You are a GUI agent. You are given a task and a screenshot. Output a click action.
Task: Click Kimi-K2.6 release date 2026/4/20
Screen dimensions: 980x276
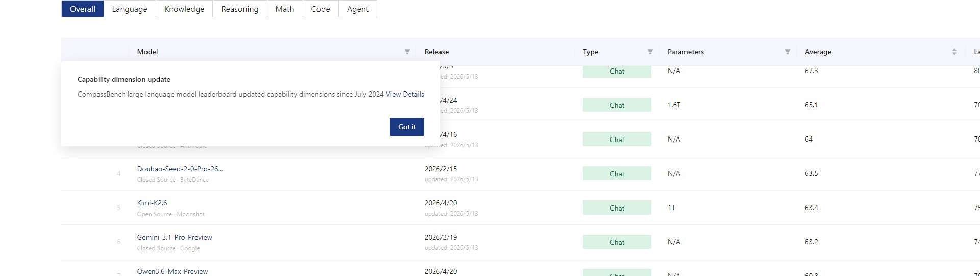tap(440, 203)
